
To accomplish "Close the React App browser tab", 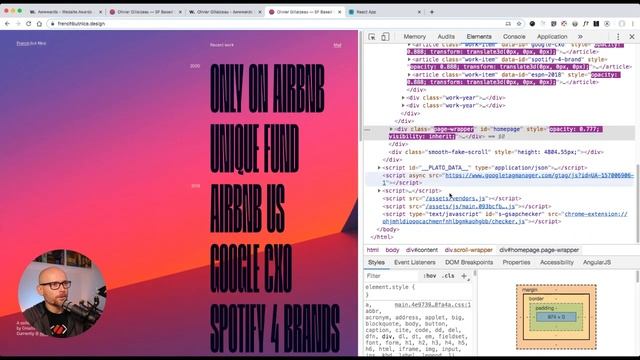I will [x=419, y=12].
